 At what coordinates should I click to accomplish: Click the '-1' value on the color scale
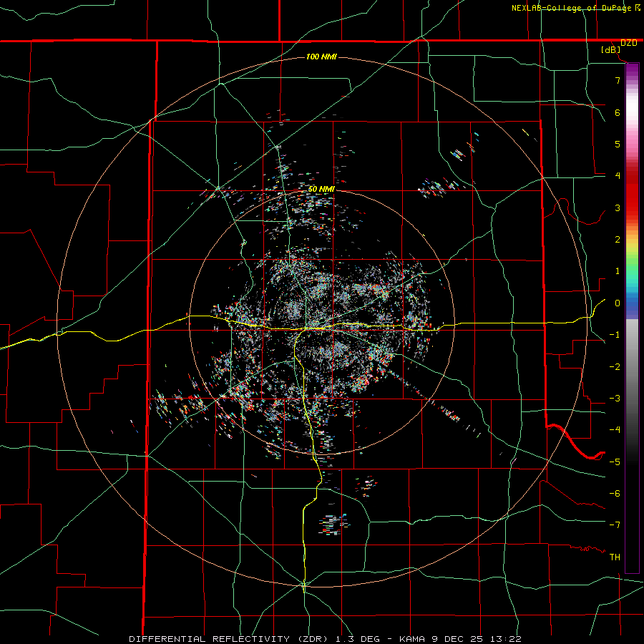615,335
